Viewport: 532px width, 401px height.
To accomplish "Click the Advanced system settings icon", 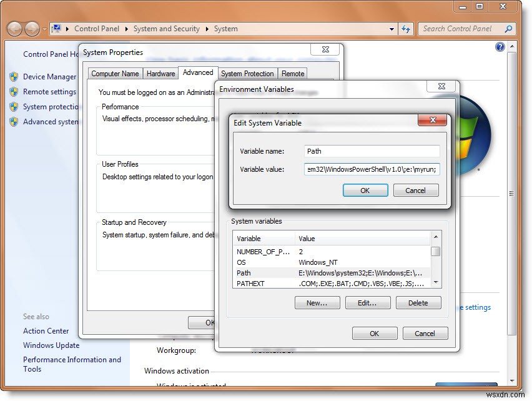I will click(x=13, y=122).
